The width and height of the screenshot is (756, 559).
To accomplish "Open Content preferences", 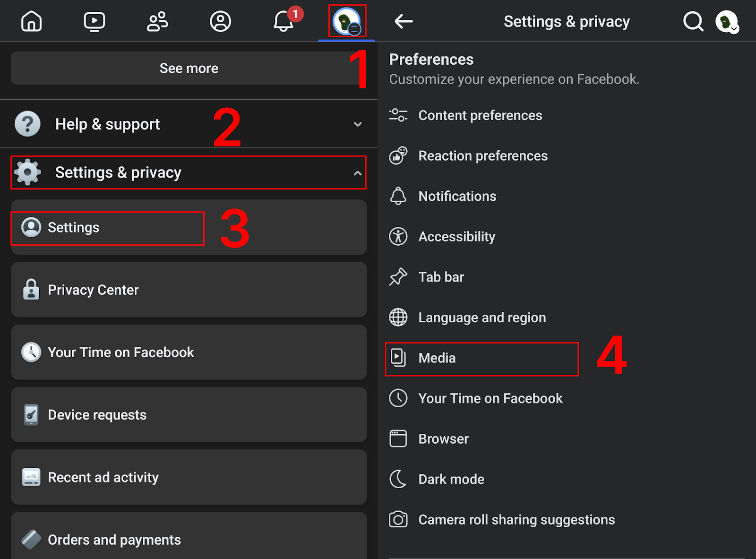I will coord(567,115).
